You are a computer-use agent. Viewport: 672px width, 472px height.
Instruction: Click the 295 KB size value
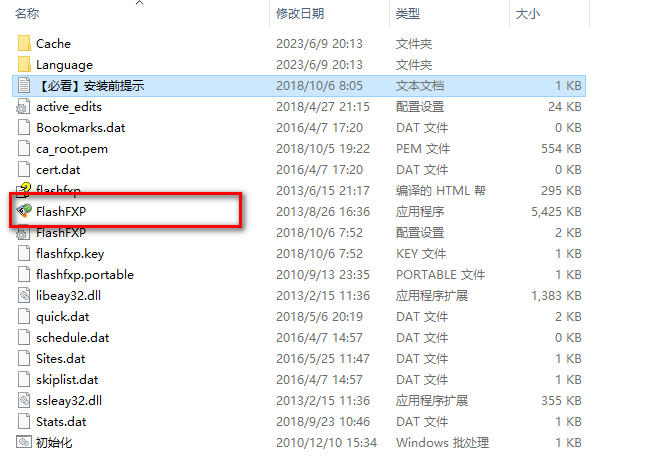coord(561,191)
